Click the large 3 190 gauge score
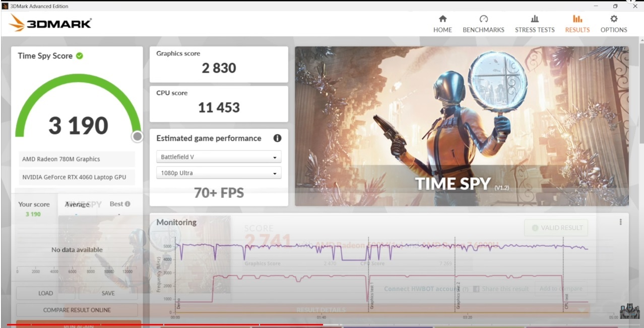This screenshot has height=328, width=644. [78, 125]
